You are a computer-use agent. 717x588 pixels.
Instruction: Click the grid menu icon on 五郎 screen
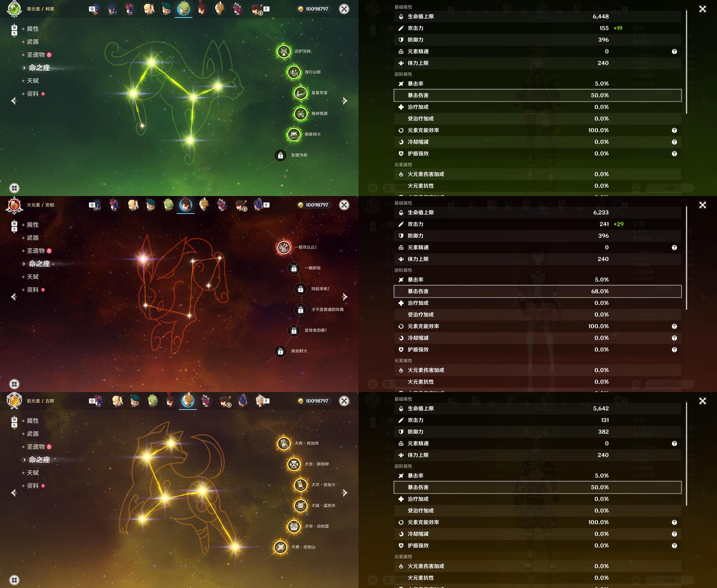click(14, 580)
